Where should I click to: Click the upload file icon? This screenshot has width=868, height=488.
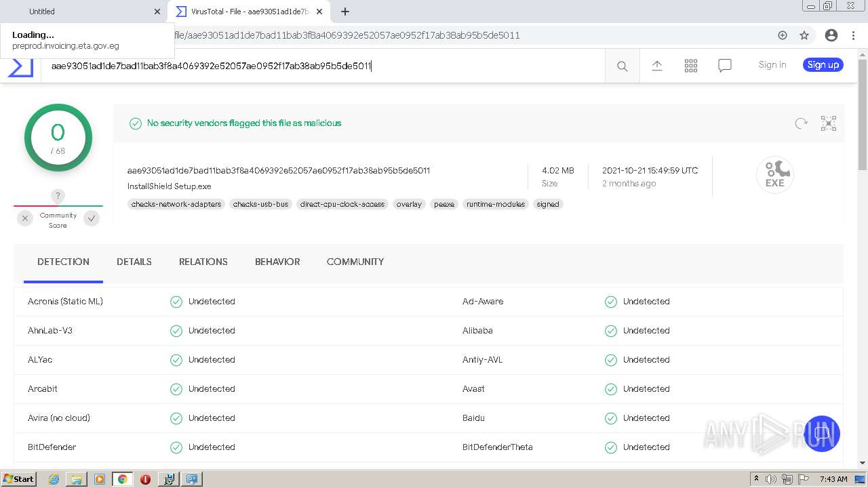tap(656, 65)
